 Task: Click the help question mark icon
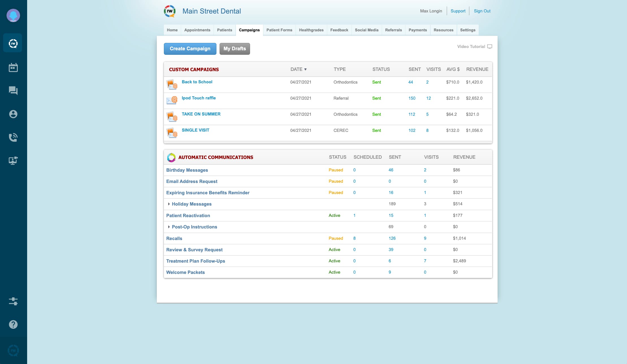[13, 324]
